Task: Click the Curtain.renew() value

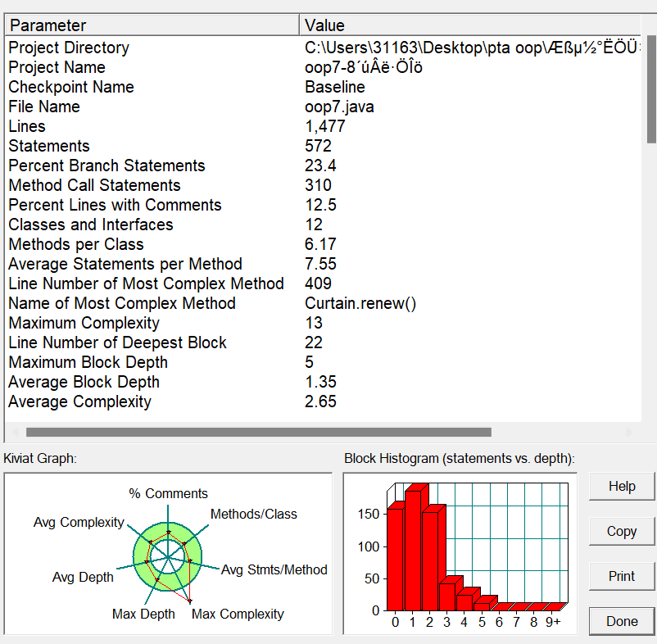Action: pyautogui.click(x=360, y=303)
